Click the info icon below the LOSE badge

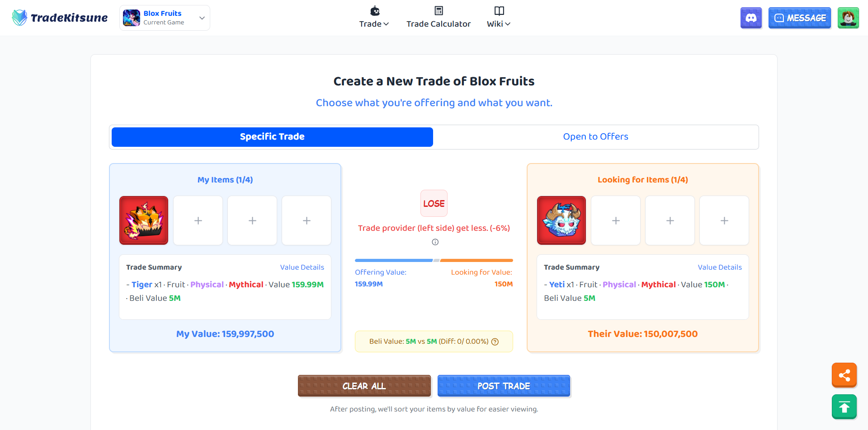tap(435, 242)
